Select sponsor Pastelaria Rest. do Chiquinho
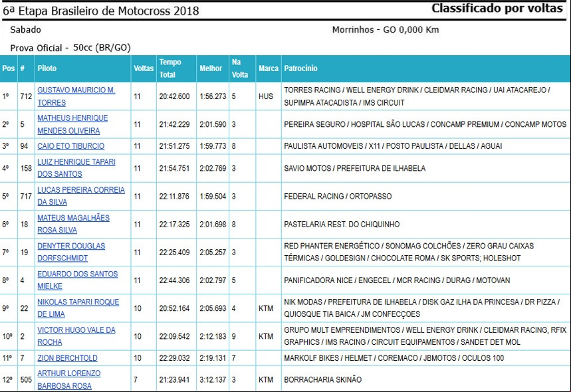This screenshot has width=571, height=392. pos(342,224)
